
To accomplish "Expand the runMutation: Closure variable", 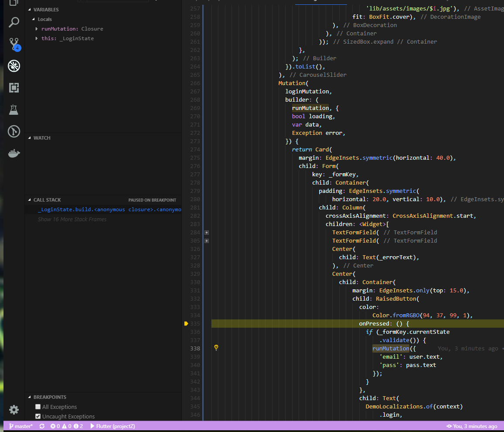I will click(37, 29).
